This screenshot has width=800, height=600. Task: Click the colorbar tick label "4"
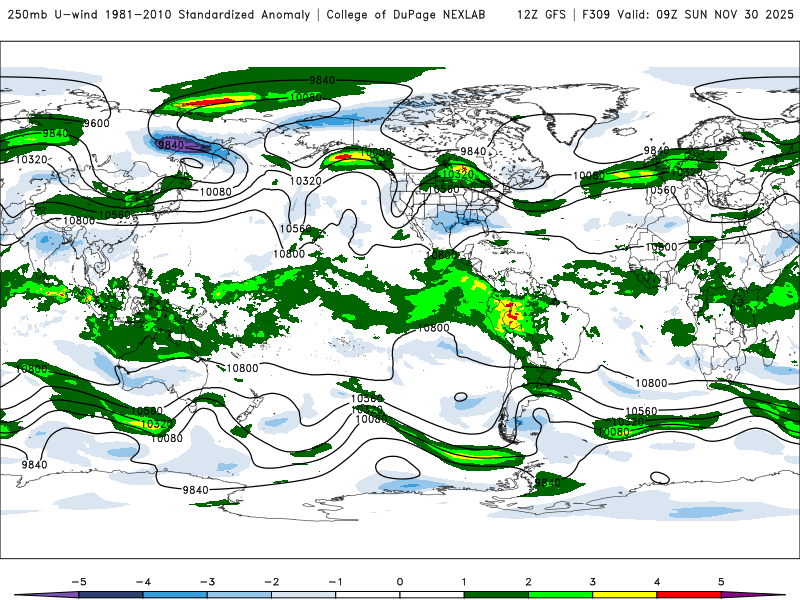tap(657, 582)
